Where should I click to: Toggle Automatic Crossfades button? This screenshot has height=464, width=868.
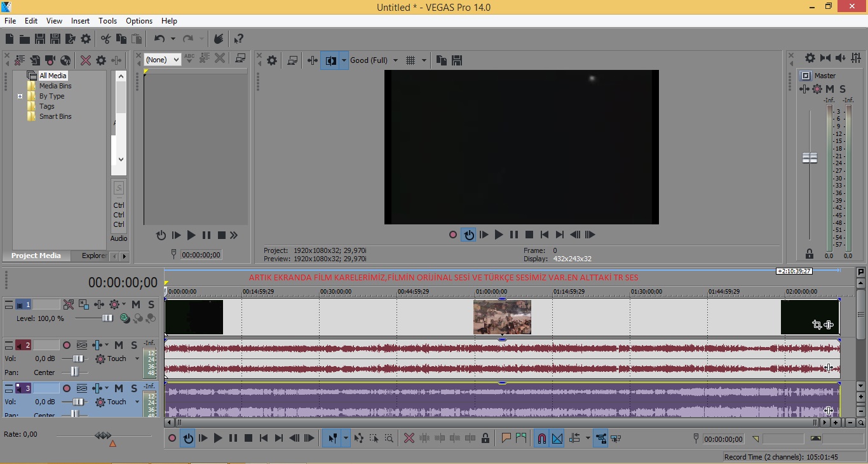click(x=557, y=438)
